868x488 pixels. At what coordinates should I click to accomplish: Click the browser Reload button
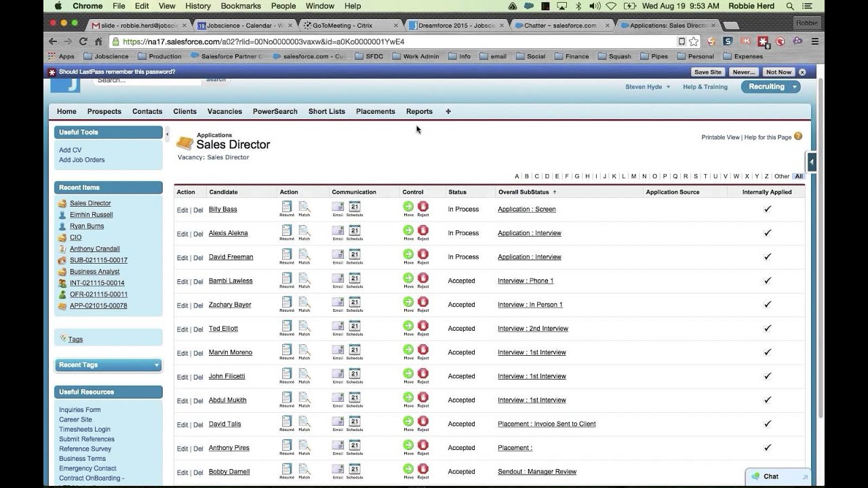click(83, 41)
